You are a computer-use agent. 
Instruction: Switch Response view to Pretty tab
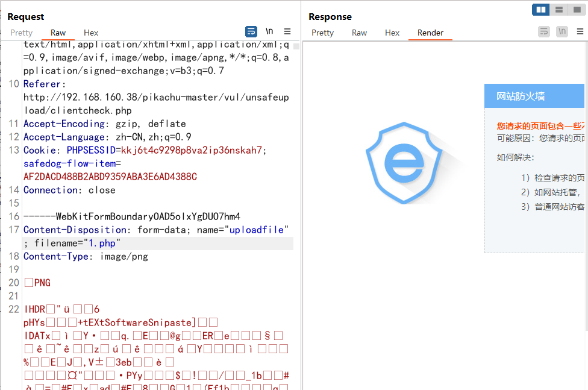point(322,33)
